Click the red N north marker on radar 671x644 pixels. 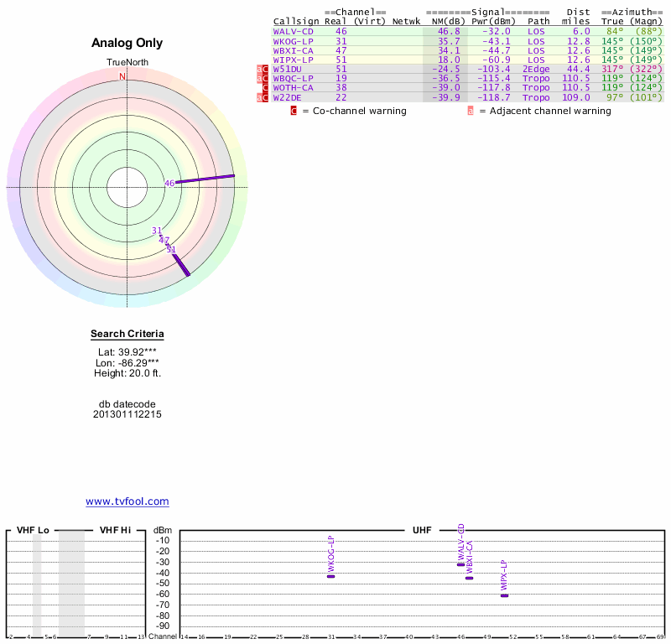tap(122, 76)
